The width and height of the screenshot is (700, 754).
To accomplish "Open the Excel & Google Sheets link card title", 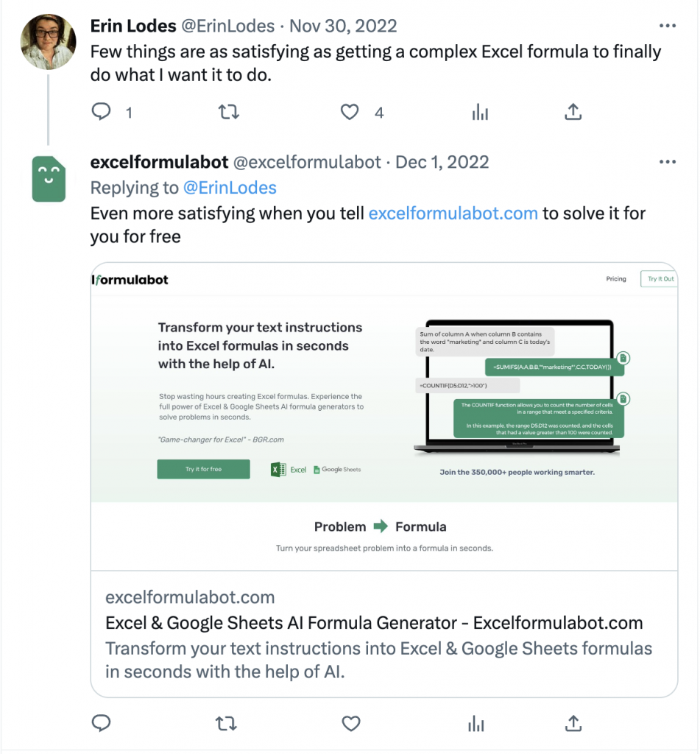I will pos(374,623).
